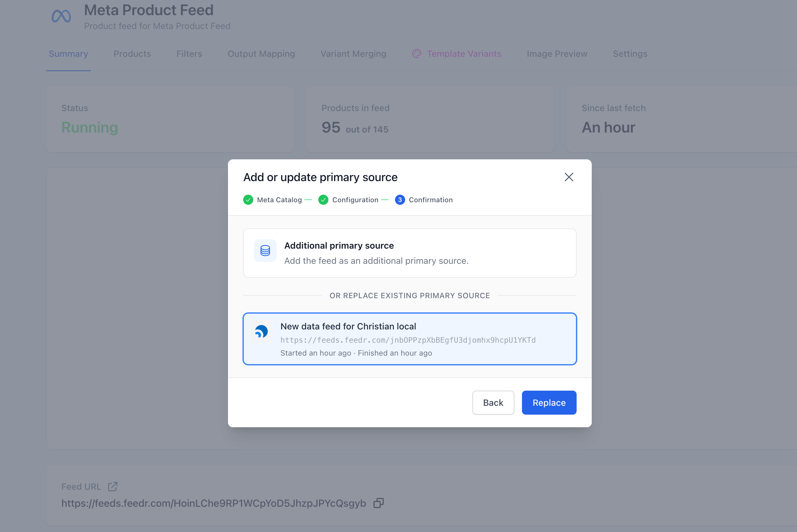
Task: Click 'Product feed for Meta Product Feed' subtitle
Action: pos(157,26)
